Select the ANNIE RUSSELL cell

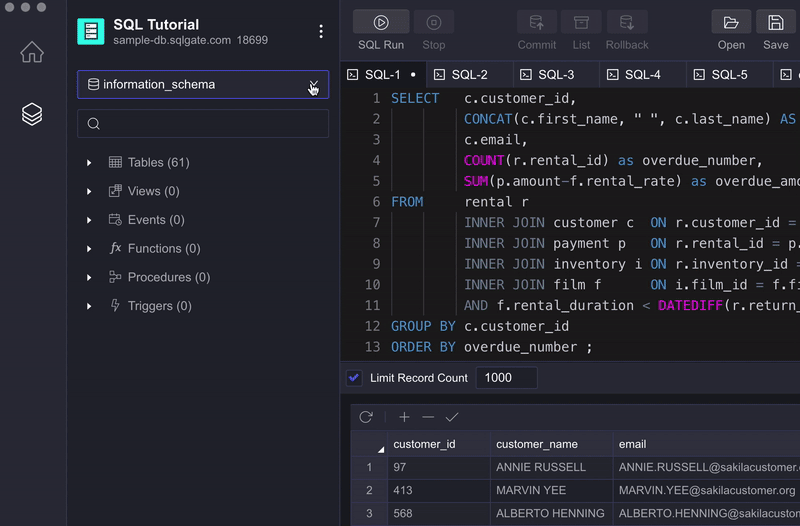point(552,467)
